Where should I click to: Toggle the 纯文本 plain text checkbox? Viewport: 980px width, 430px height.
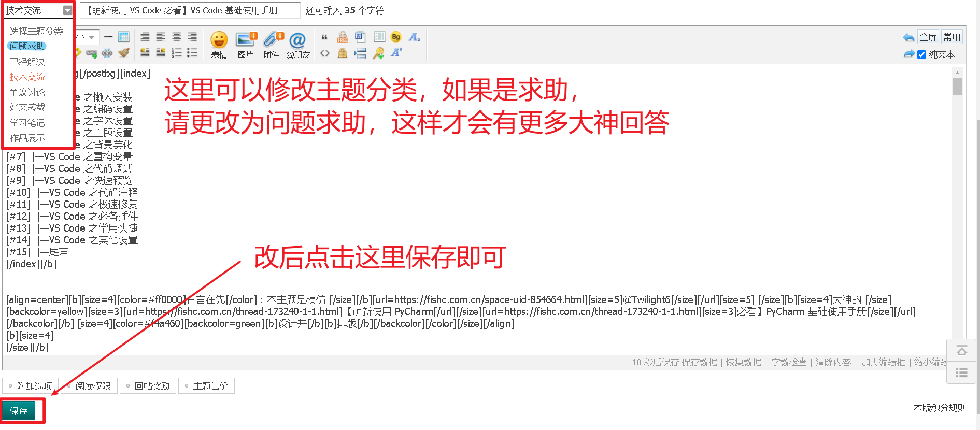(921, 54)
